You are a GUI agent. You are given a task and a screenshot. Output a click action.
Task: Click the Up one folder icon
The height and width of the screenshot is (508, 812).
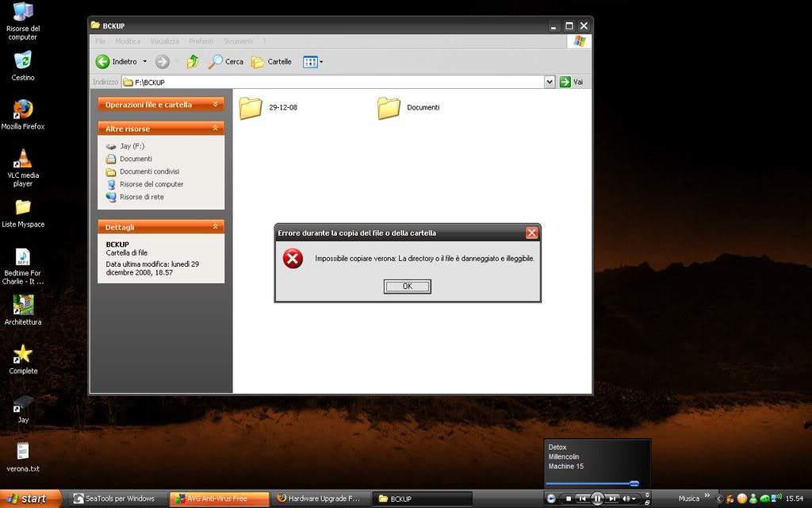coord(192,62)
